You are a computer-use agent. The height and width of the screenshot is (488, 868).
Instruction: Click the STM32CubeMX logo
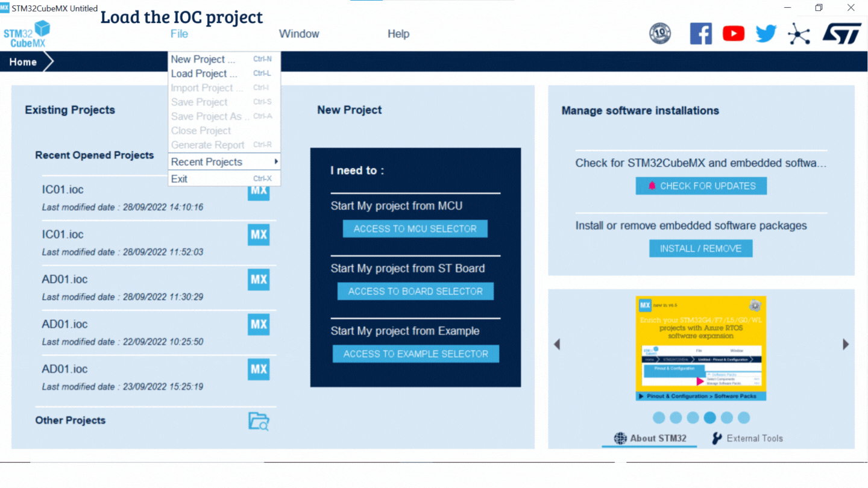coord(27,34)
